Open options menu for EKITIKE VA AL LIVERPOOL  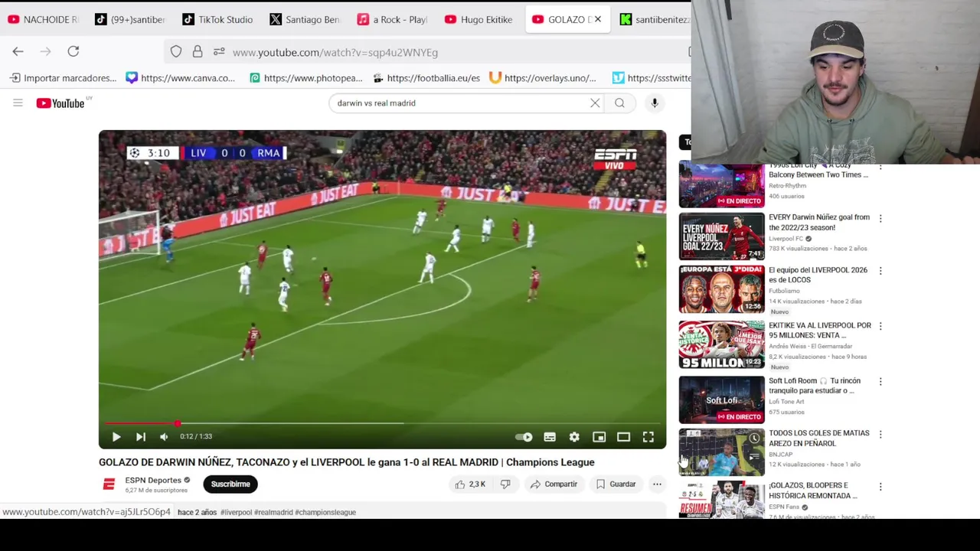[x=880, y=326]
